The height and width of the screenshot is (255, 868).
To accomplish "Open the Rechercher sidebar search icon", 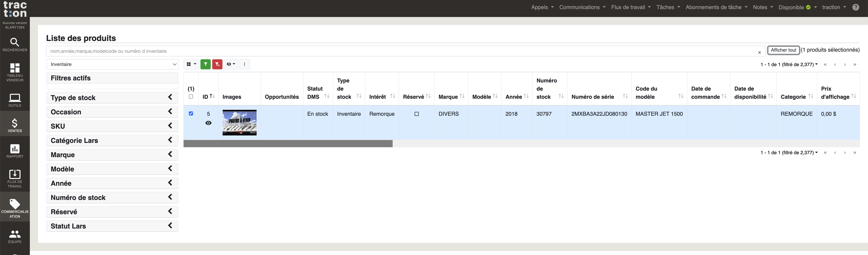I will click(15, 45).
